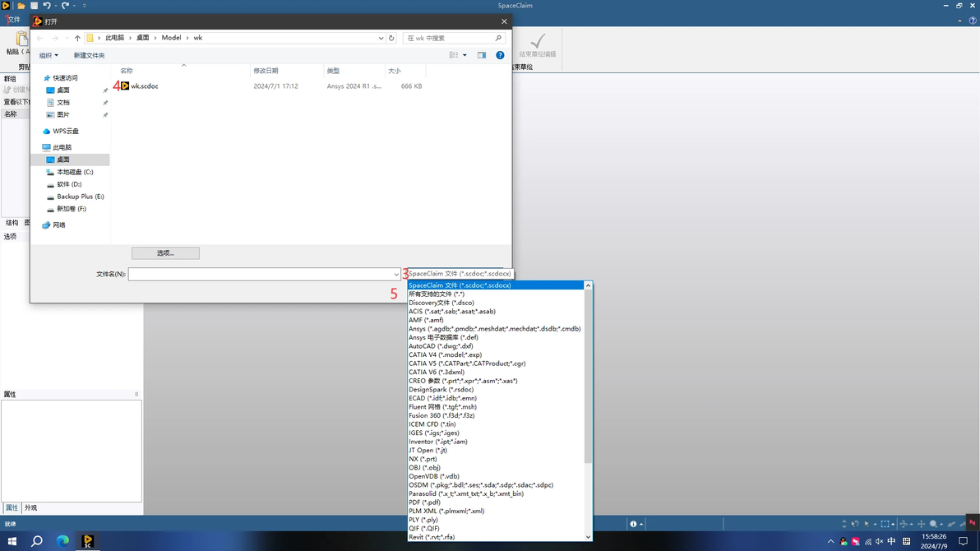Select the wk.scdoc file
Viewport: 980px width, 551px height.
click(145, 86)
